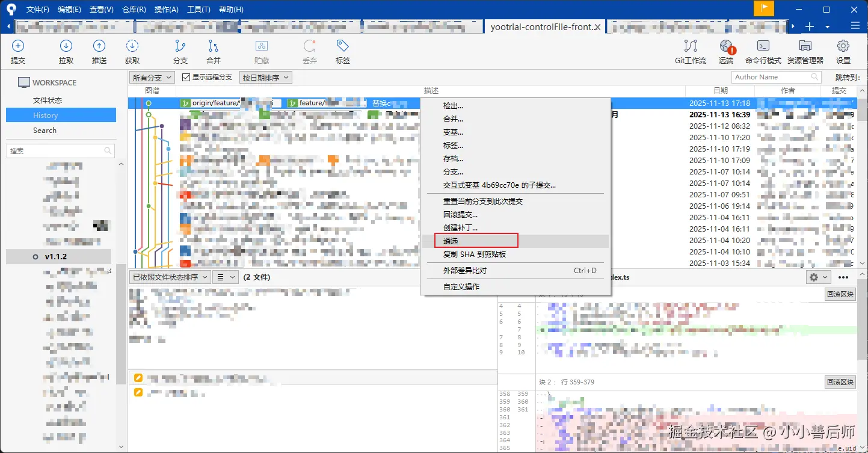Select the v1.1.2 branch in sidebar
The image size is (868, 453).
tap(59, 257)
